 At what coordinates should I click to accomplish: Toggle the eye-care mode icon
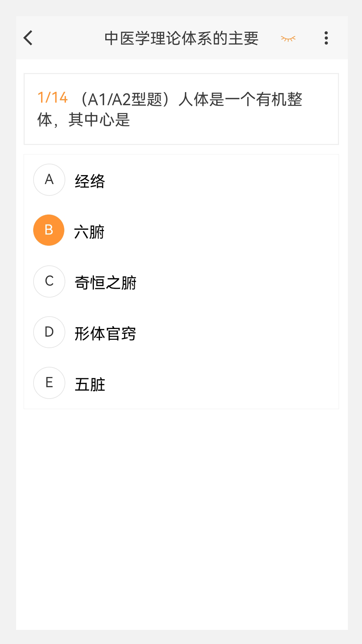coord(288,39)
